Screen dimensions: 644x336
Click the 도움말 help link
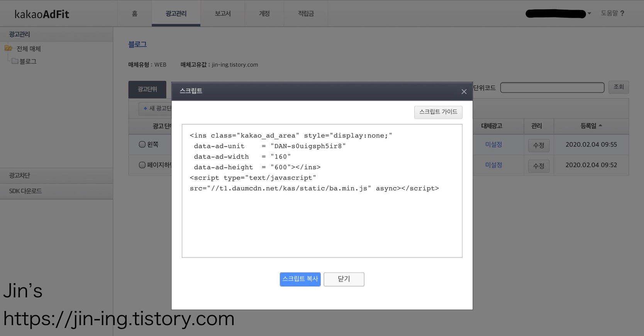pyautogui.click(x=609, y=13)
